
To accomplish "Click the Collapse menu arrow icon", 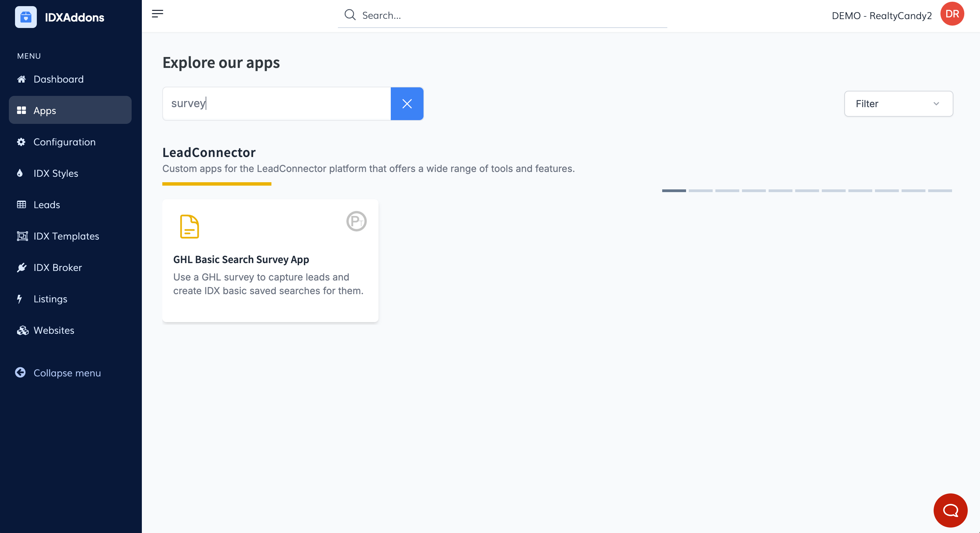I will pyautogui.click(x=20, y=372).
